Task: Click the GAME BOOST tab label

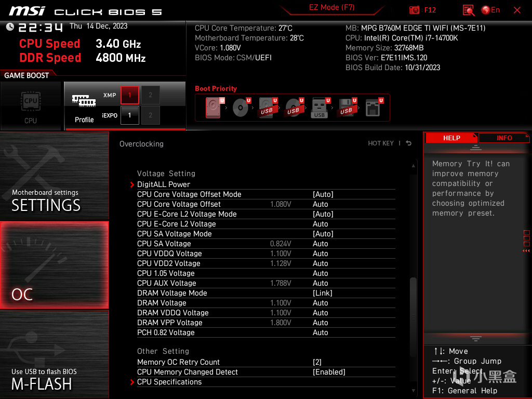Action: coord(26,75)
